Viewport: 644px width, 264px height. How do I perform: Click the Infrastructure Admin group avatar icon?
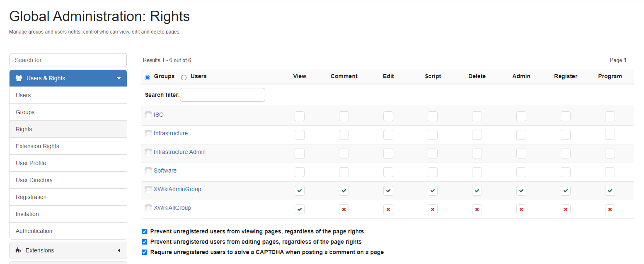tap(148, 152)
